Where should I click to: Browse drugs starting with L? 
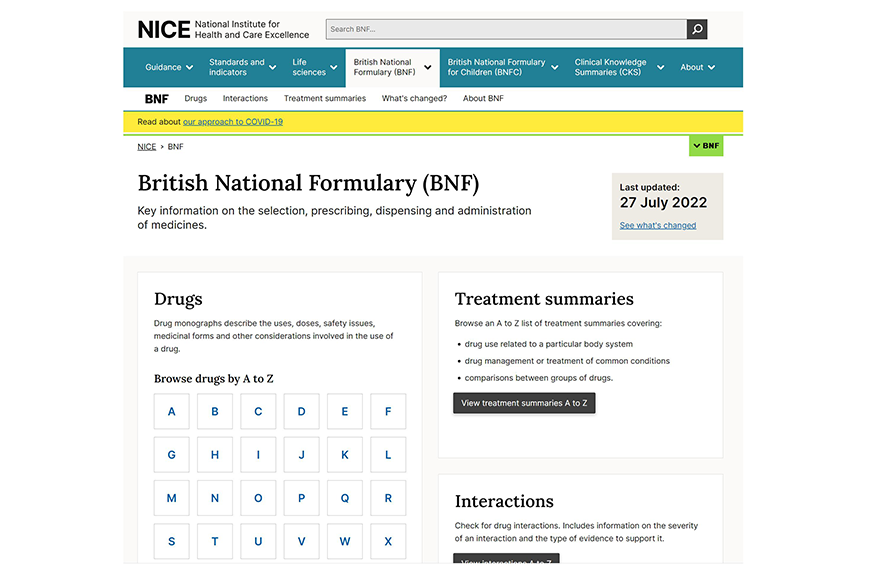tap(388, 455)
